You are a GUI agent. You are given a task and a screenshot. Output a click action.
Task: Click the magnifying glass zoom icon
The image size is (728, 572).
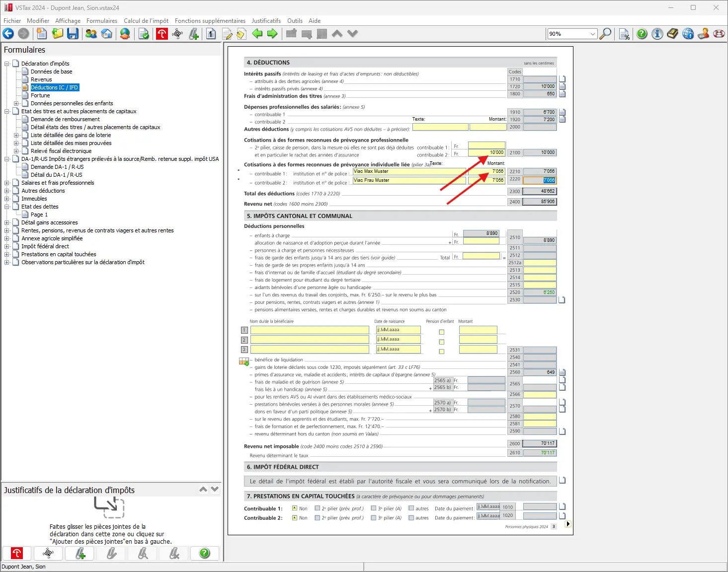(605, 34)
